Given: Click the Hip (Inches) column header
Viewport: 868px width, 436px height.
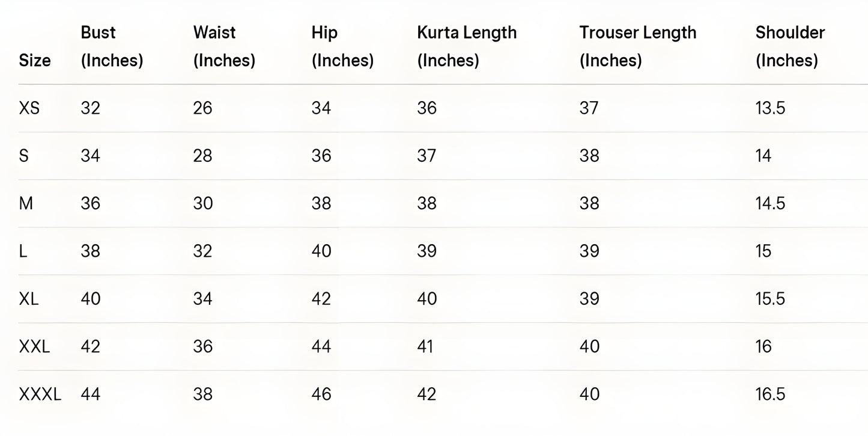Looking at the screenshot, I should click(x=342, y=46).
